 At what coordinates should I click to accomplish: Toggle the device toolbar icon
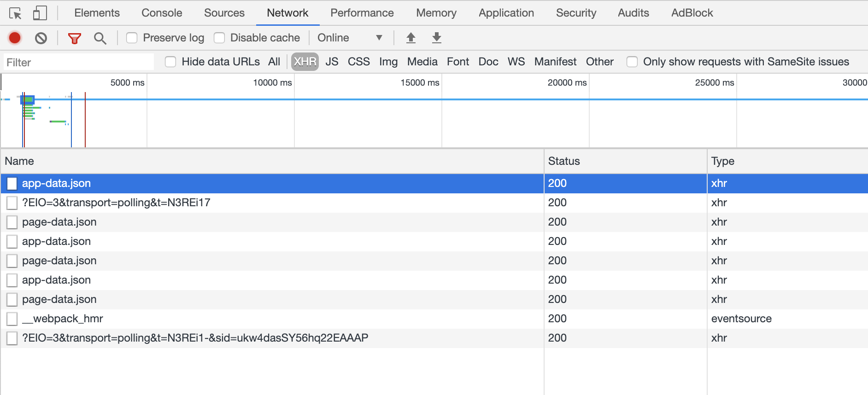(x=40, y=13)
